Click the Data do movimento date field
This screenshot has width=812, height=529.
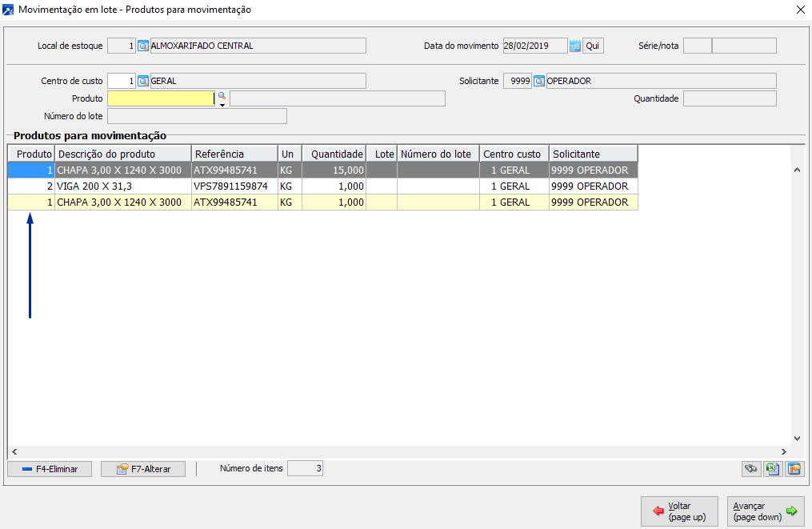click(534, 46)
